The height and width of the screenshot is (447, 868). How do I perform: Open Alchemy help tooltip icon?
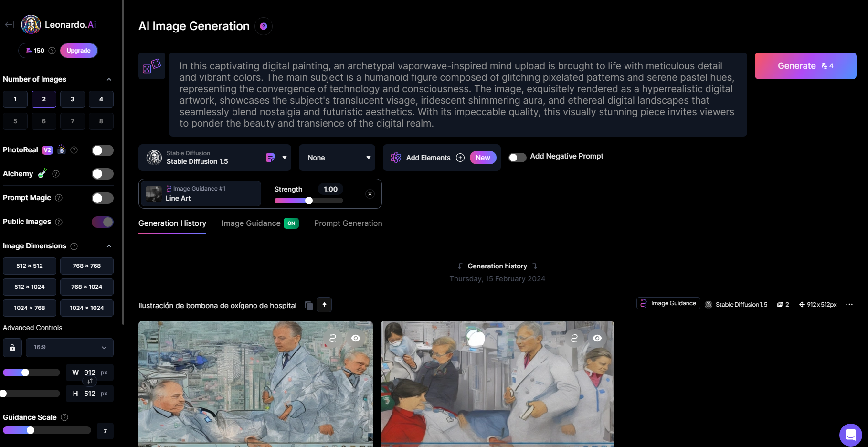(56, 174)
